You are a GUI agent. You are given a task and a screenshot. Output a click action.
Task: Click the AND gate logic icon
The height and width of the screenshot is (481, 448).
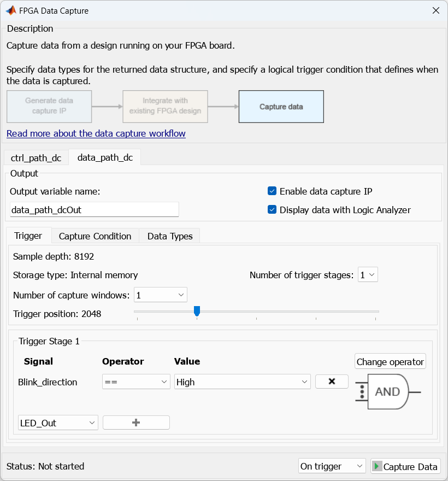388,392
